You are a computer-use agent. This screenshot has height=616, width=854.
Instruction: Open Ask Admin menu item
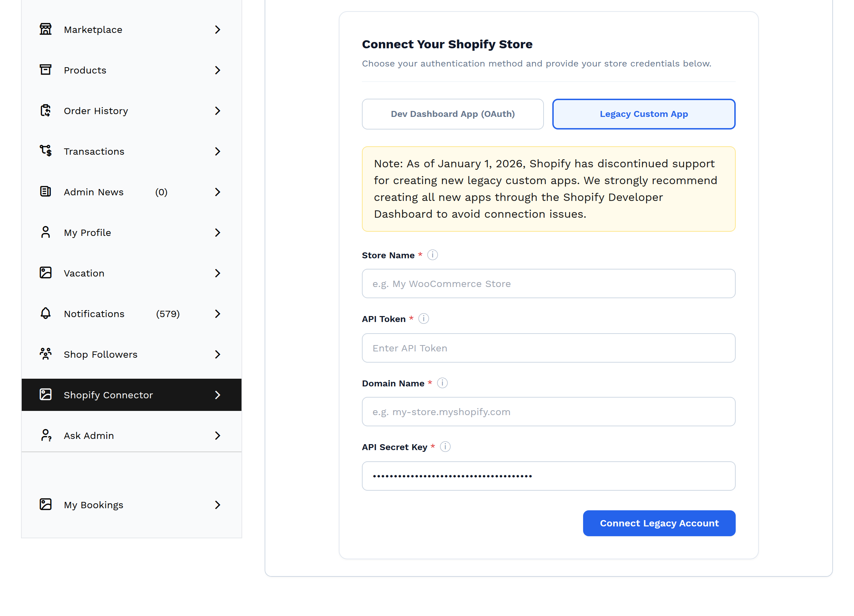pyautogui.click(x=131, y=436)
